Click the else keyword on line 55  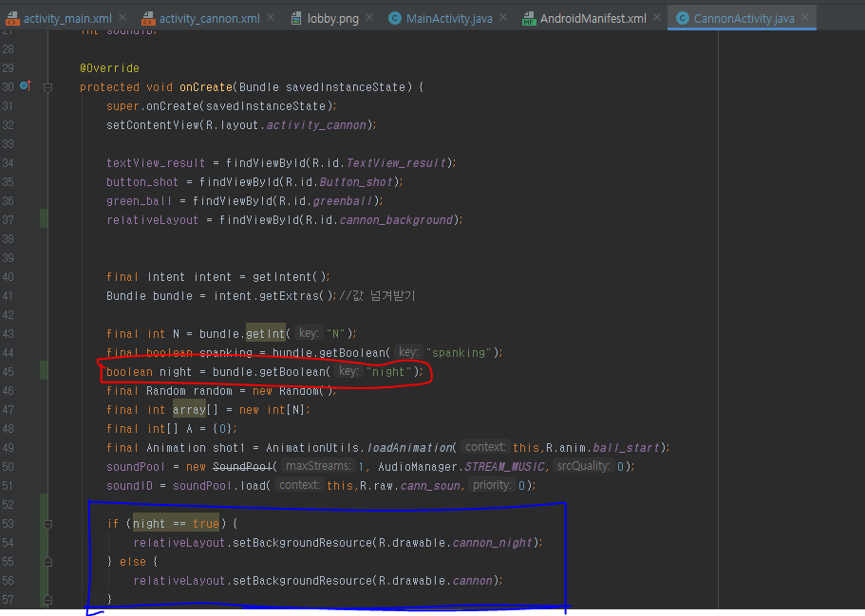133,562
